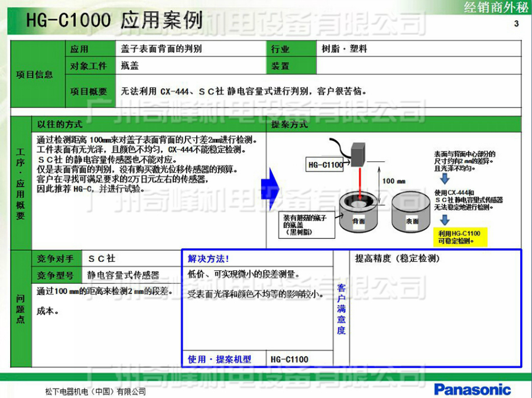
Task: Click the blue down arrow above the yellow box
Action: tap(446, 221)
